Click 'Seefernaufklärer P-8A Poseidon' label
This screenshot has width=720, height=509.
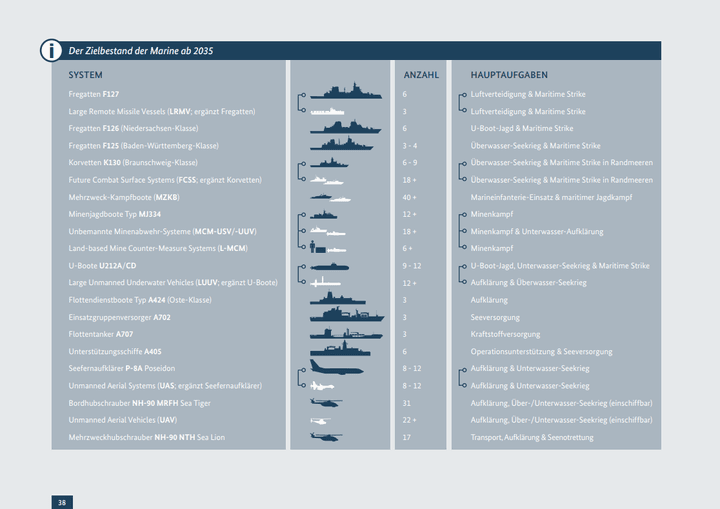[122, 368]
